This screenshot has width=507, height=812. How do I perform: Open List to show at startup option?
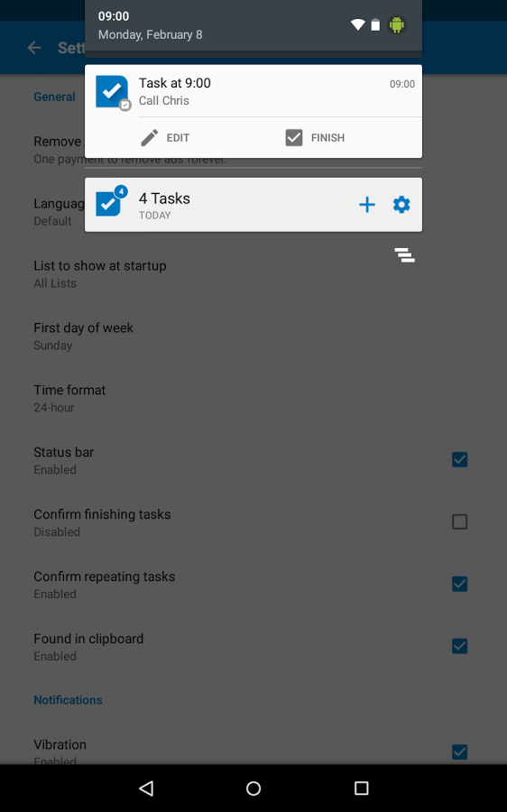coord(253,274)
